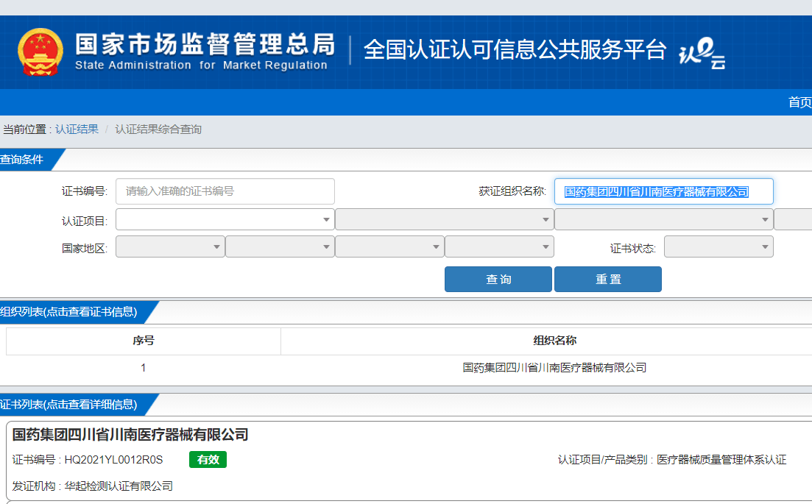Focus the 证书编号 input field
Image resolution: width=812 pixels, height=504 pixels.
(225, 191)
